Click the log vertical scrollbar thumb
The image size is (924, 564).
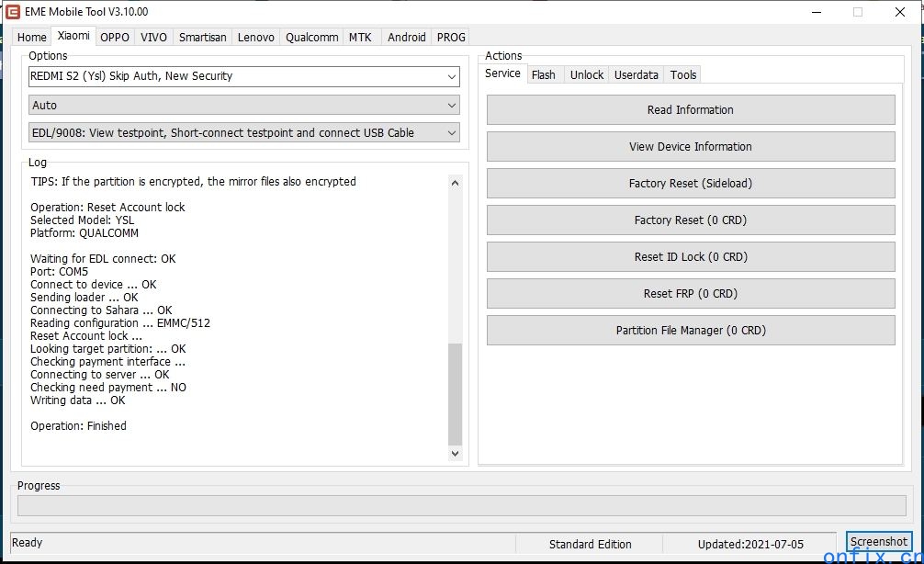(x=455, y=394)
